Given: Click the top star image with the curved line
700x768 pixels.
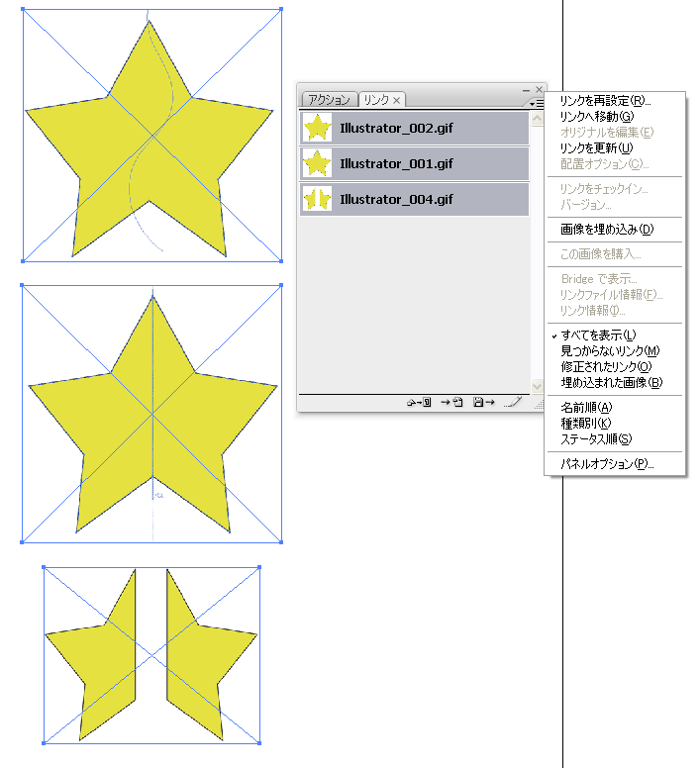Looking at the screenshot, I should point(151,136).
